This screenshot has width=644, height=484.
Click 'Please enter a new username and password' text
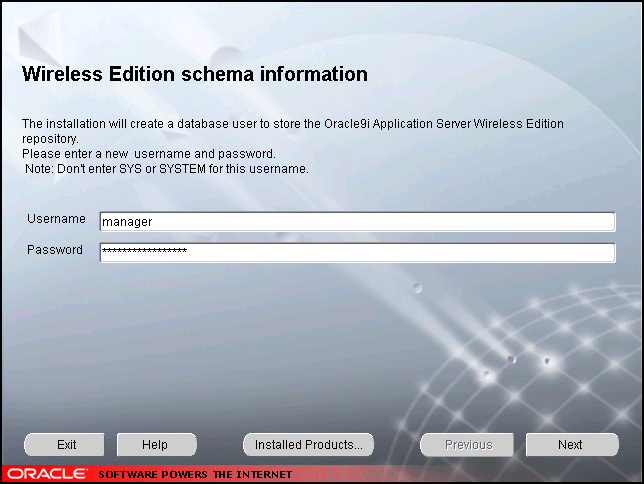(149, 154)
